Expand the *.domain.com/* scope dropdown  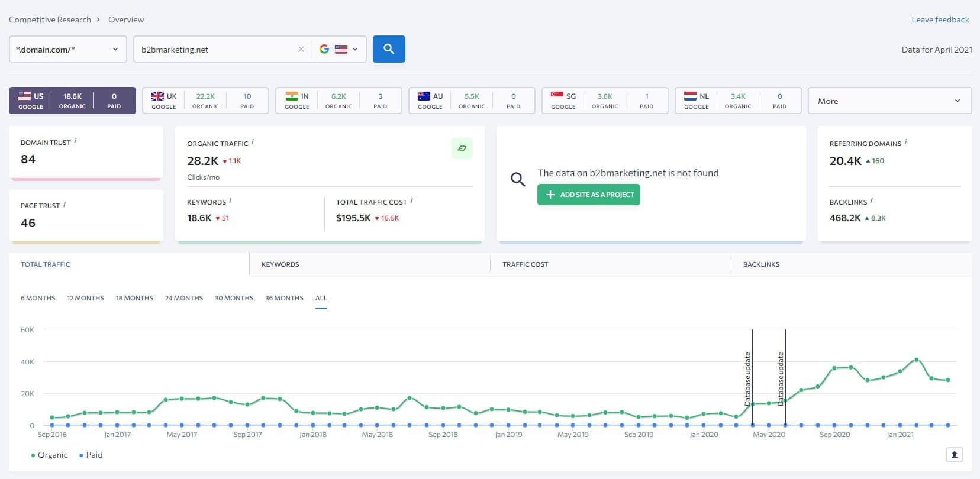(68, 49)
